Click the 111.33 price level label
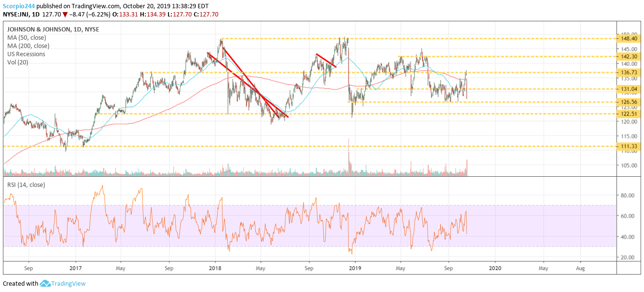The image size is (644, 292). click(629, 146)
